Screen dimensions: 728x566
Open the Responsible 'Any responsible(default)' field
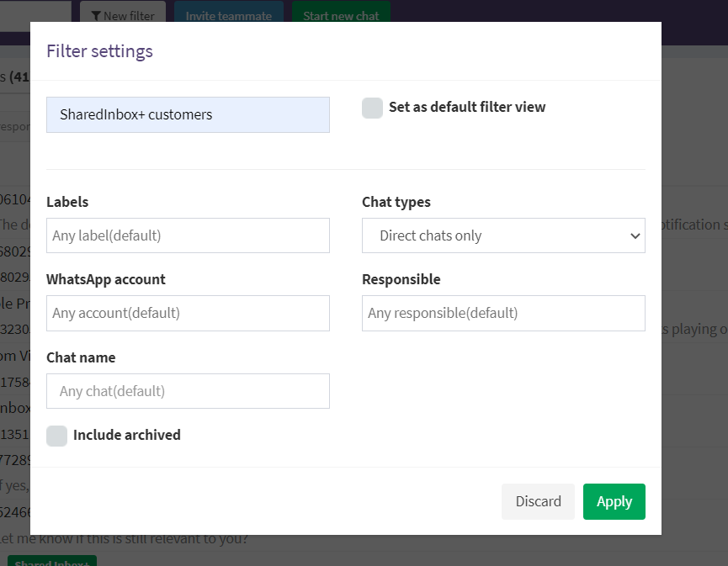point(503,313)
